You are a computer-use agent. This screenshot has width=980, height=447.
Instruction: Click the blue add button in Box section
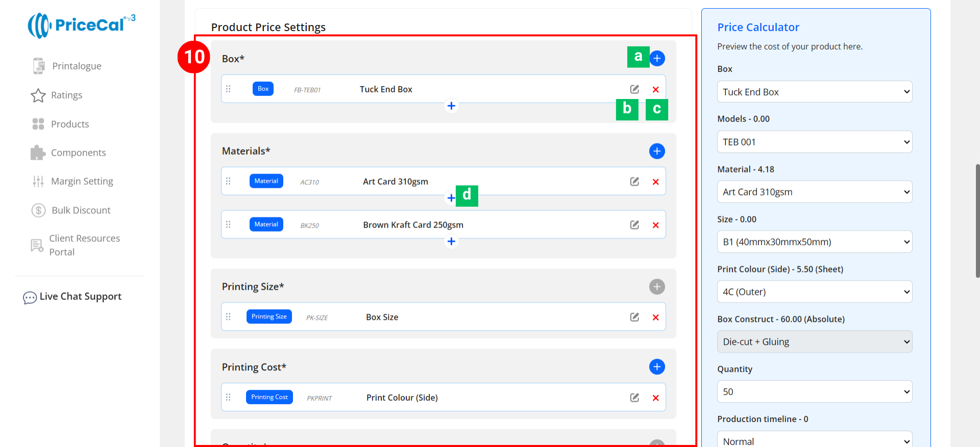coord(657,59)
